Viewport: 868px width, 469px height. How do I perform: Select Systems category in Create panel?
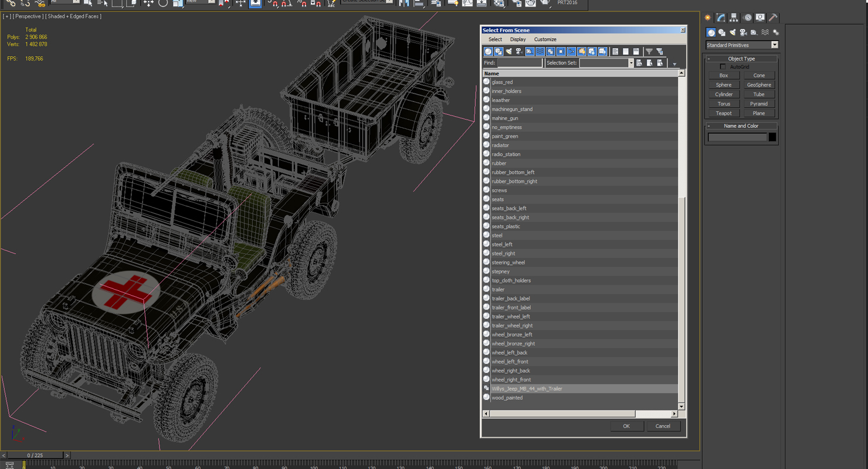pos(776,32)
